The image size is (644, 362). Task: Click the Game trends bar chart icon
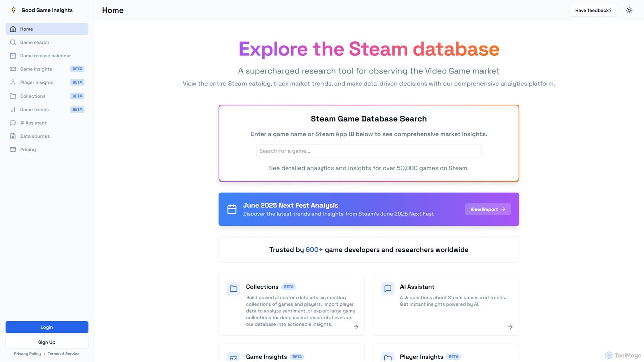13,110
